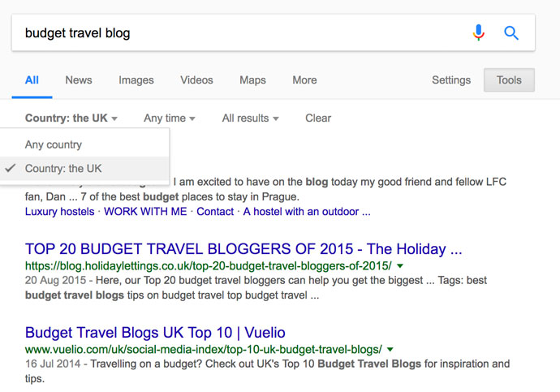Open arrow menu beside holidaylettings URL
This screenshot has height=392, width=560.
pyautogui.click(x=400, y=266)
